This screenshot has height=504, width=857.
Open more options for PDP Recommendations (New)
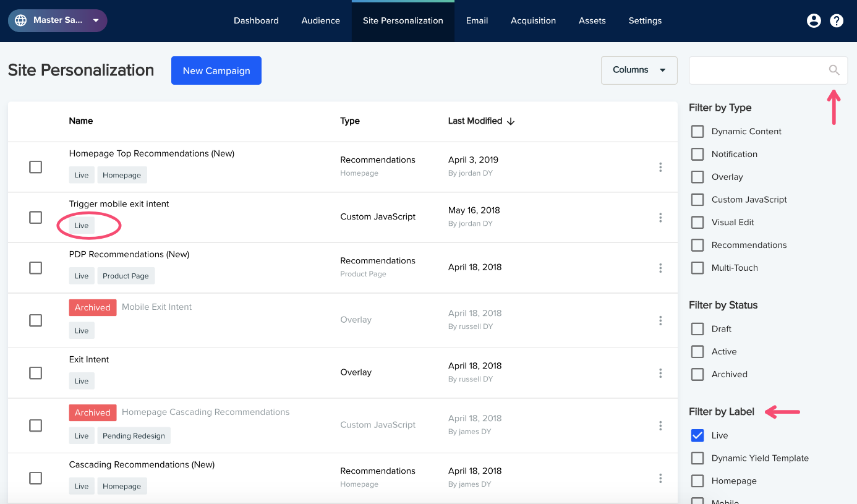[660, 268]
